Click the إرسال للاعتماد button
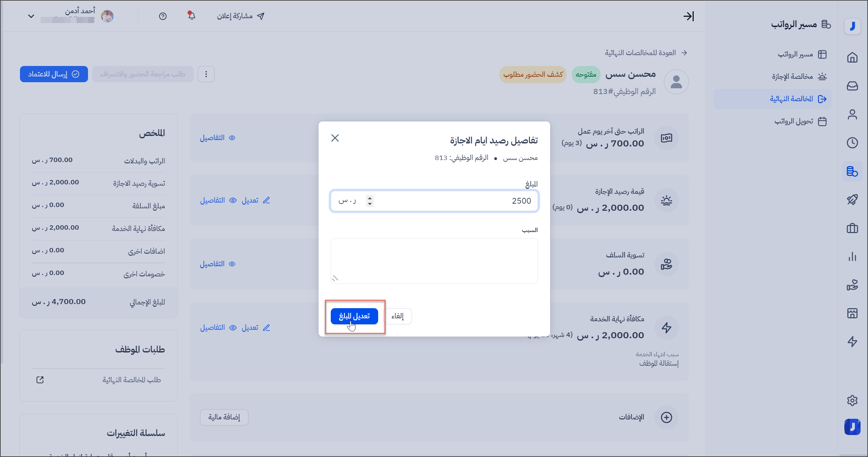Image resolution: width=868 pixels, height=457 pixels. [x=54, y=74]
